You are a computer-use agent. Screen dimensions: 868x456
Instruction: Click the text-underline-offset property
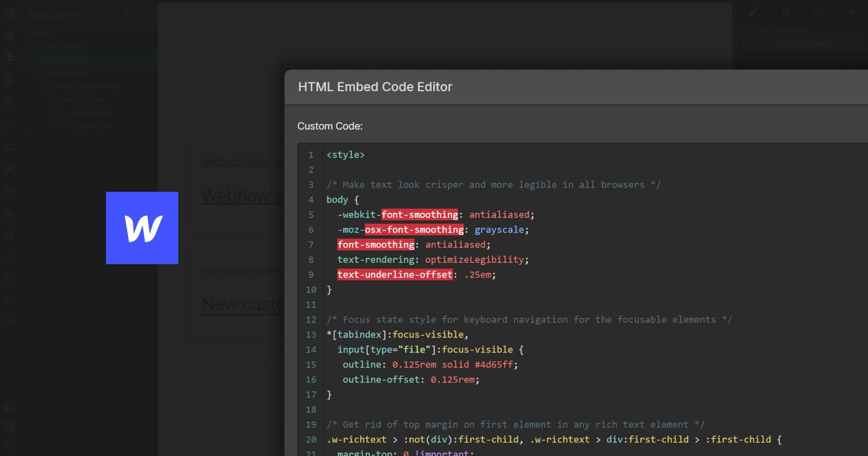[395, 274]
